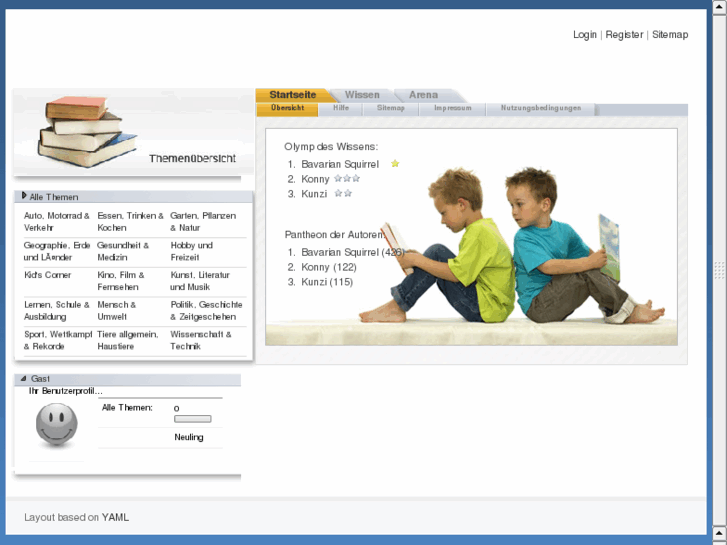Open topic Tiere allgemein, Haustiere
The width and height of the screenshot is (727, 545).
(128, 340)
